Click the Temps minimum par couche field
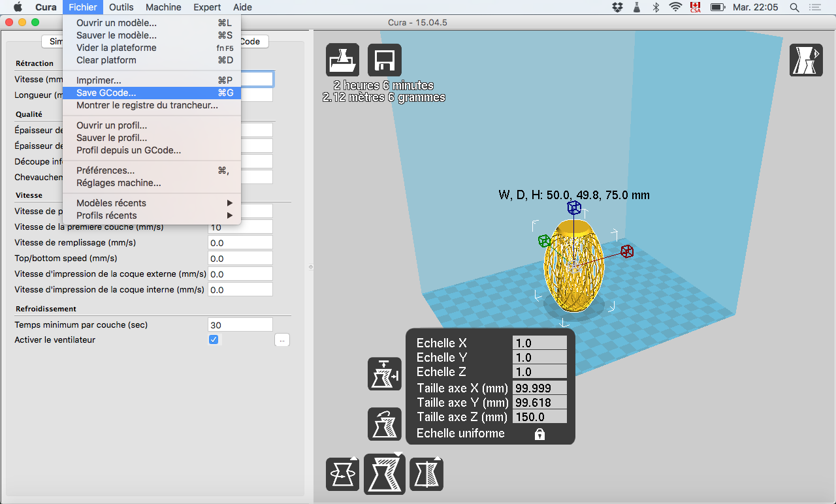The width and height of the screenshot is (836, 504). coord(240,324)
